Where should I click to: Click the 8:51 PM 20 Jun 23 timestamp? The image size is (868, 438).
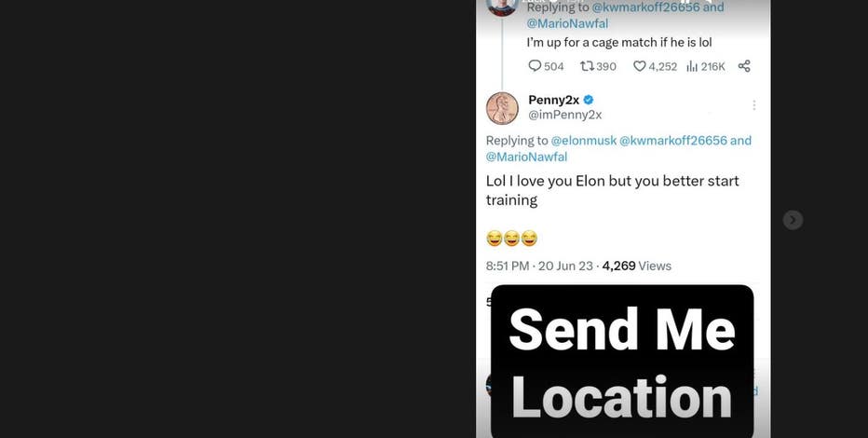coord(539,266)
